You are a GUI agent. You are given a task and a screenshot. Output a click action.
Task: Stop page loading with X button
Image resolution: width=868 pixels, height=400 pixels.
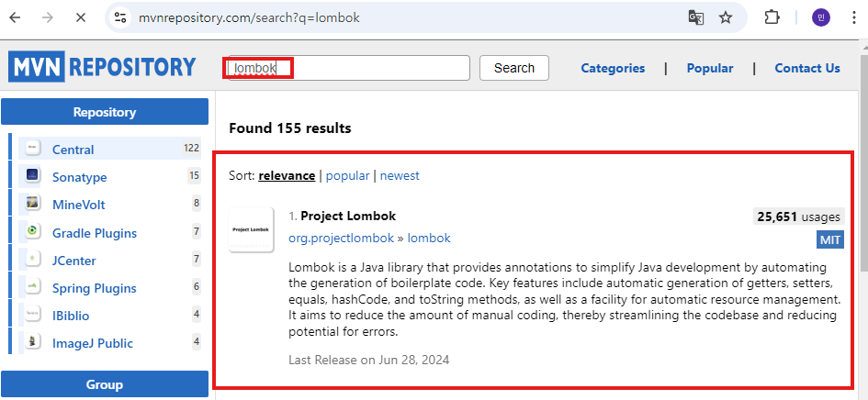(80, 17)
